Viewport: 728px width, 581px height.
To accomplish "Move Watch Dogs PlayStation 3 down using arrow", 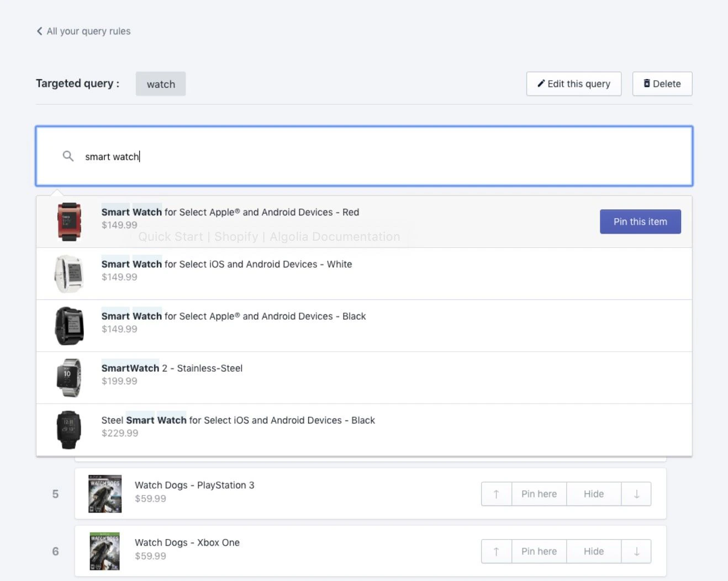I will click(x=636, y=494).
